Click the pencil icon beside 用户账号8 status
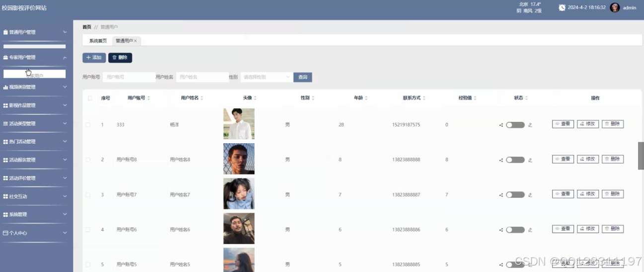This screenshot has width=644, height=272. point(530,160)
